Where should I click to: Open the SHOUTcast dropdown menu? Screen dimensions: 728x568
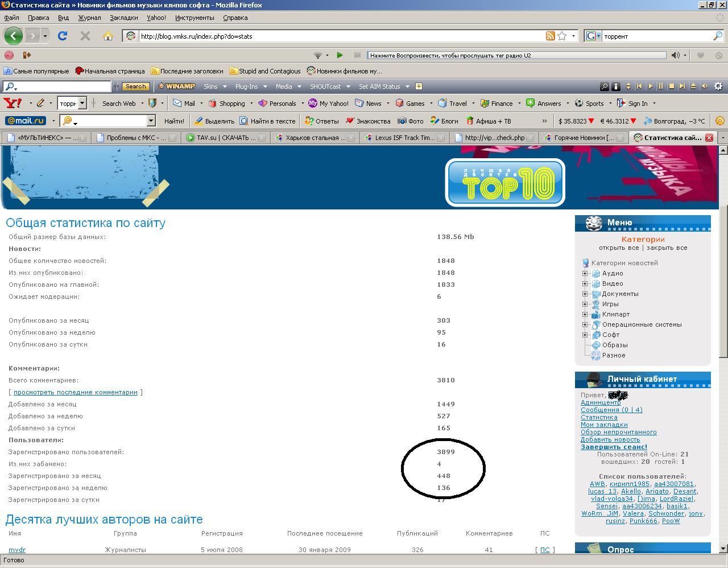click(x=330, y=87)
